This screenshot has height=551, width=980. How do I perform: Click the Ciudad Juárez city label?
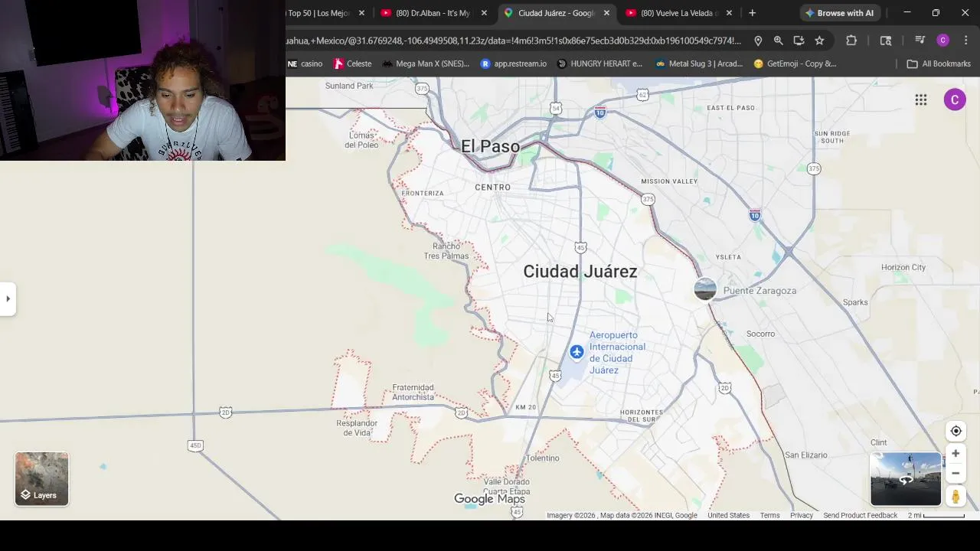[580, 272]
